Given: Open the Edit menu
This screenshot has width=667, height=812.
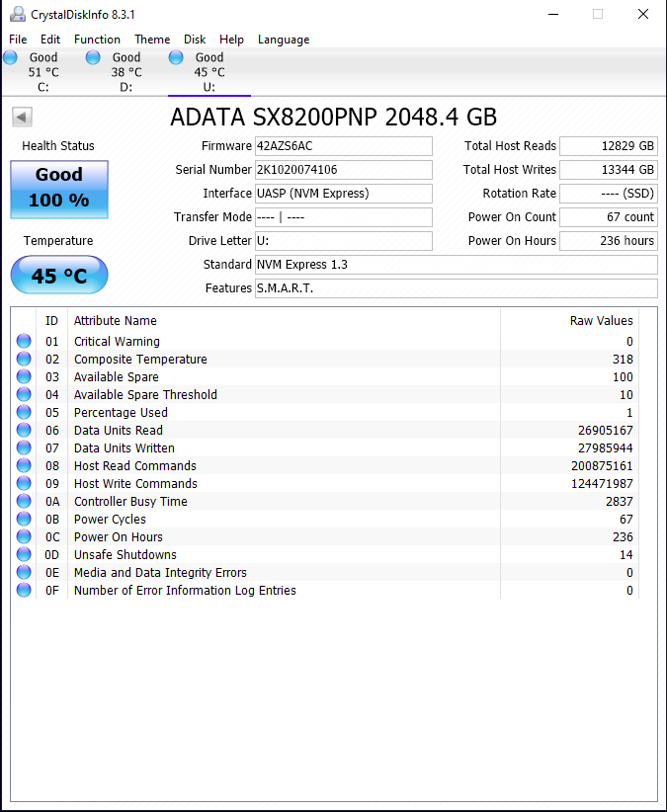Looking at the screenshot, I should click(x=49, y=40).
